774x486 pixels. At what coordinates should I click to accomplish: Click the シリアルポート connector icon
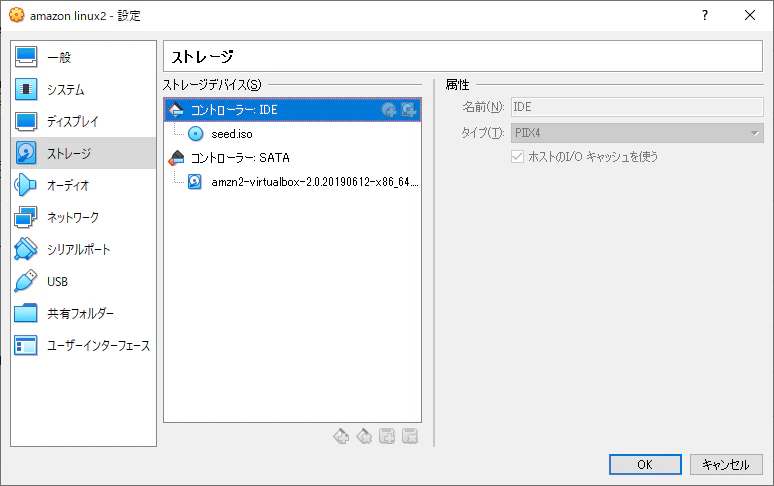click(26, 249)
